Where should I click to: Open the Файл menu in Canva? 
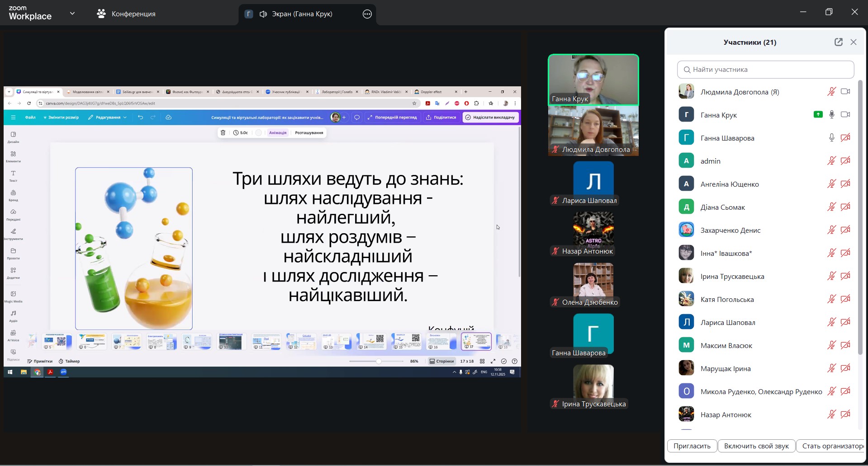pyautogui.click(x=30, y=118)
